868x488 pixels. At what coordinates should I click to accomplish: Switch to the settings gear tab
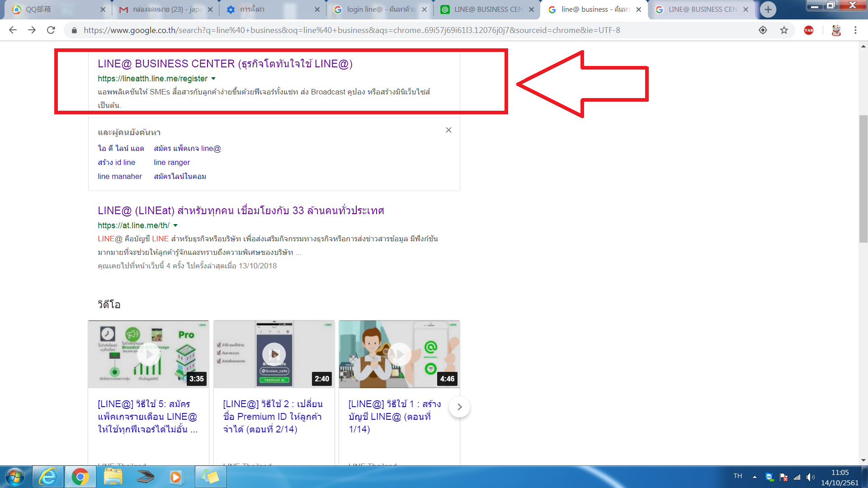(272, 9)
